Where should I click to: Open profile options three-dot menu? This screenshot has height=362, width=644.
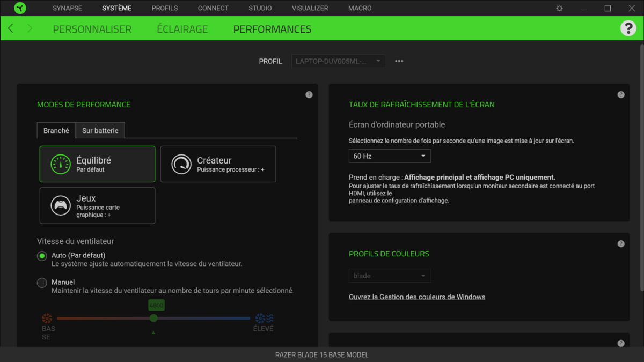[399, 61]
